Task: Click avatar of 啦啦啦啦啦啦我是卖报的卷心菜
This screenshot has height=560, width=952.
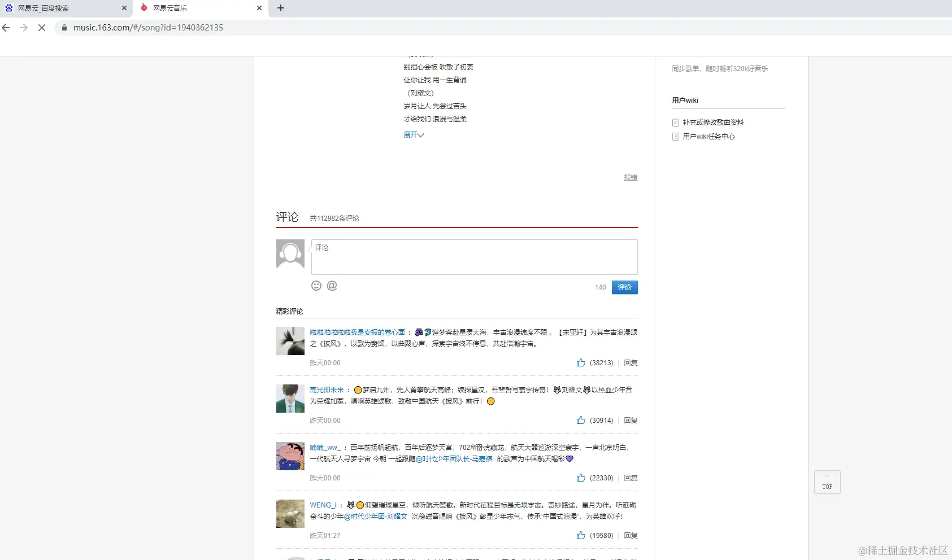Action: 290,341
